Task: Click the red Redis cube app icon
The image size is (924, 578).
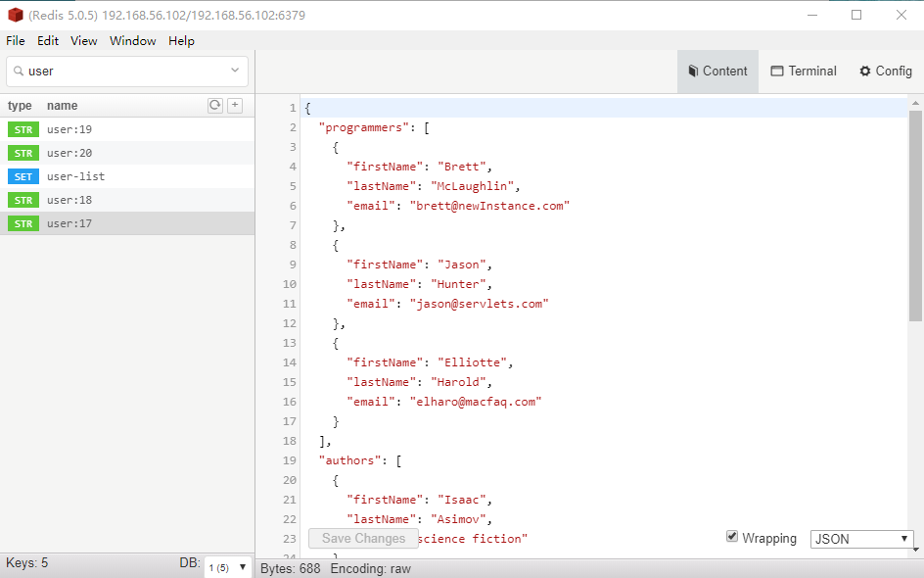Action: (x=16, y=15)
